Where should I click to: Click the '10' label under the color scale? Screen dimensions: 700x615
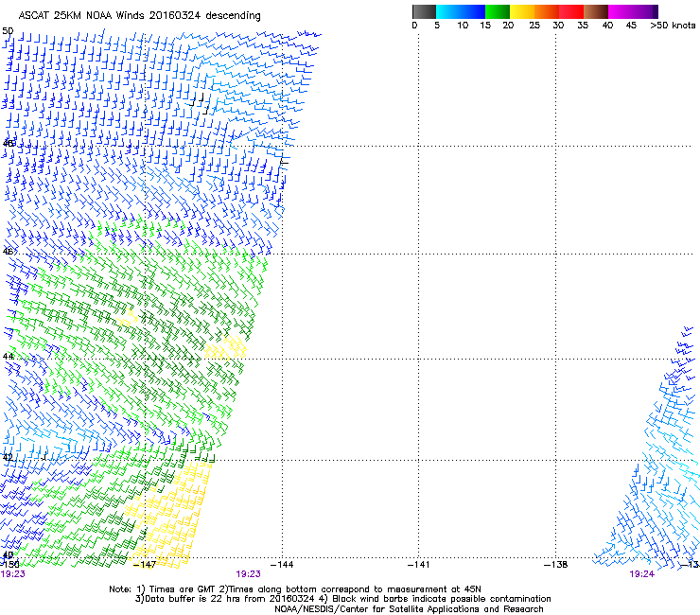tap(463, 26)
